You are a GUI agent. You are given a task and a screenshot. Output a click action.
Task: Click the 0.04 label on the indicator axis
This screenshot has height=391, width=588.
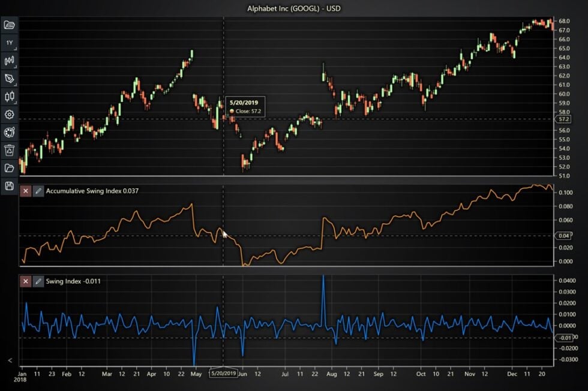click(563, 236)
